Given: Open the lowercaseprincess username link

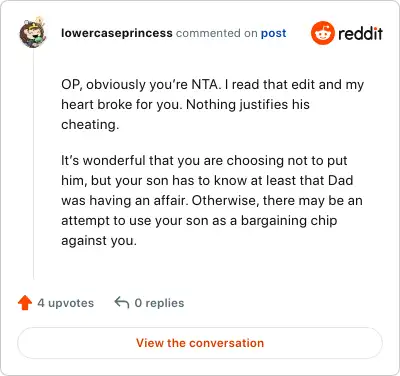Looking at the screenshot, I should (117, 33).
